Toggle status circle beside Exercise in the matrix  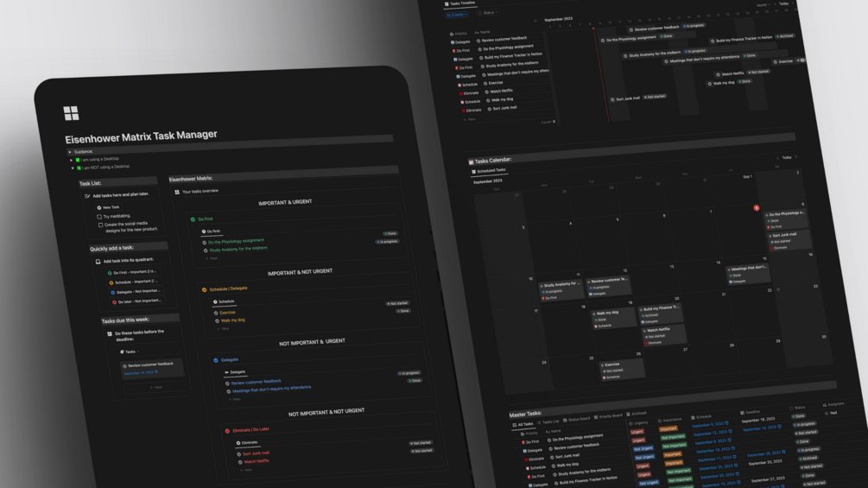[216, 314]
